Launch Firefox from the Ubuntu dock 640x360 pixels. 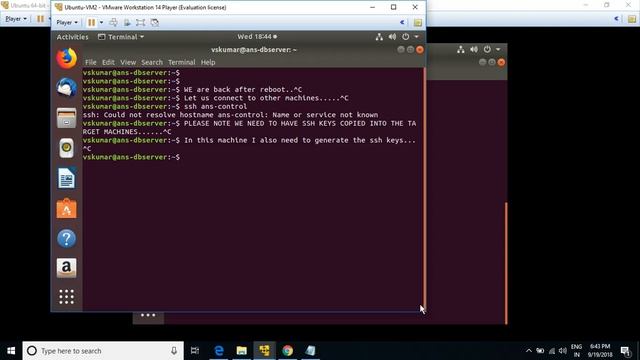tap(67, 58)
